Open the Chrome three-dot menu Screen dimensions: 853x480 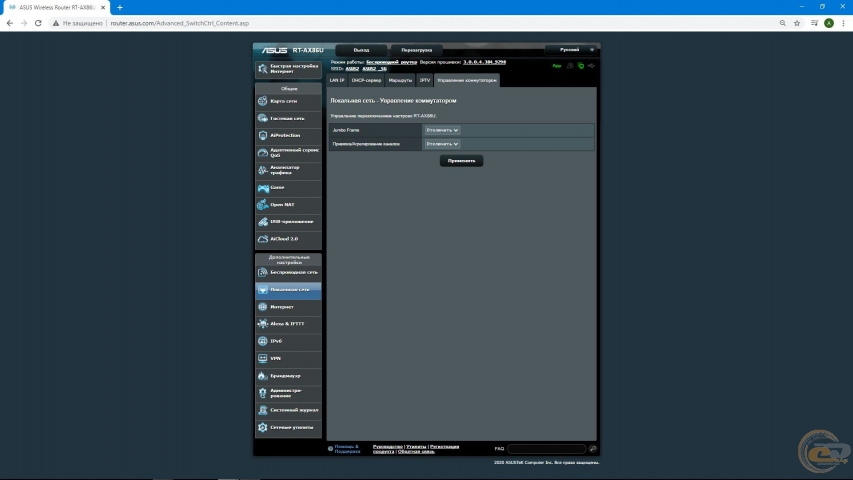[843, 23]
